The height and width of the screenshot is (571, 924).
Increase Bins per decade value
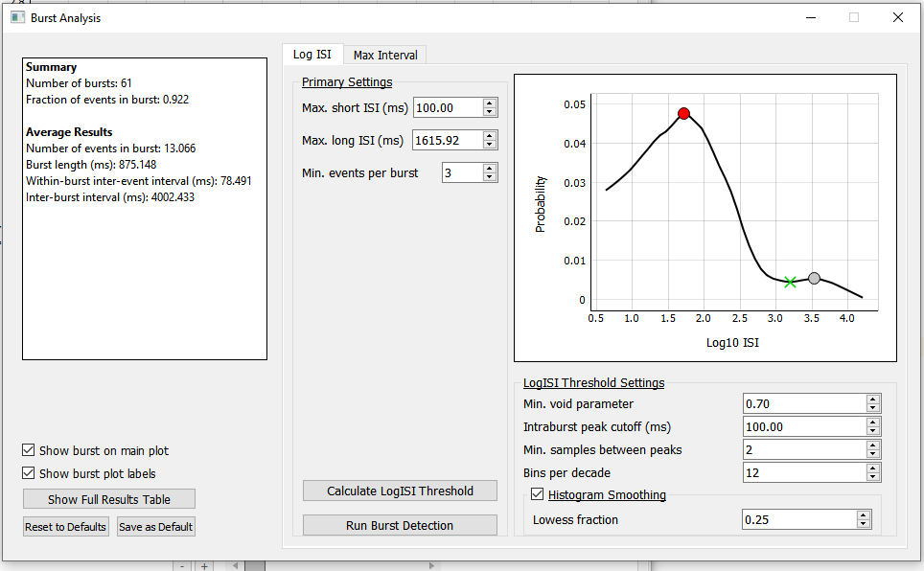873,468
